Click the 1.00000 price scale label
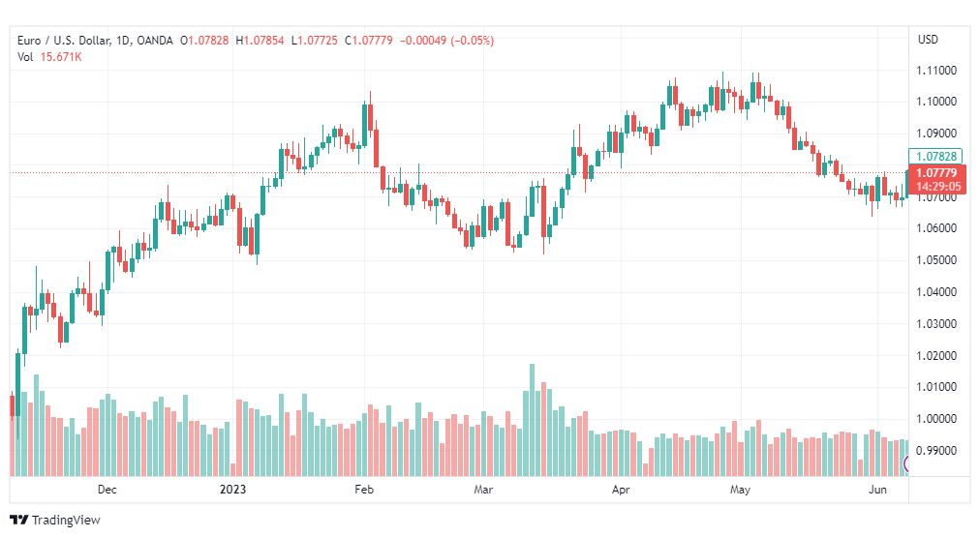The image size is (980, 537). (x=936, y=419)
